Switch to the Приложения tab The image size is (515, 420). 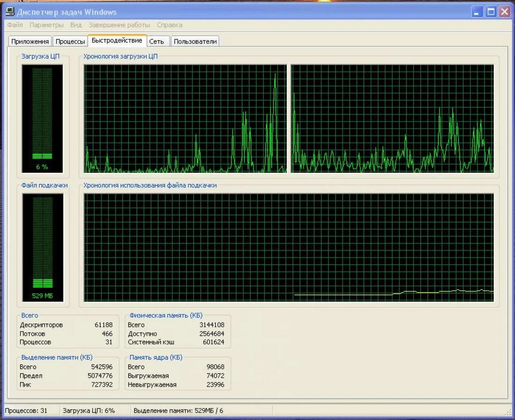[30, 41]
